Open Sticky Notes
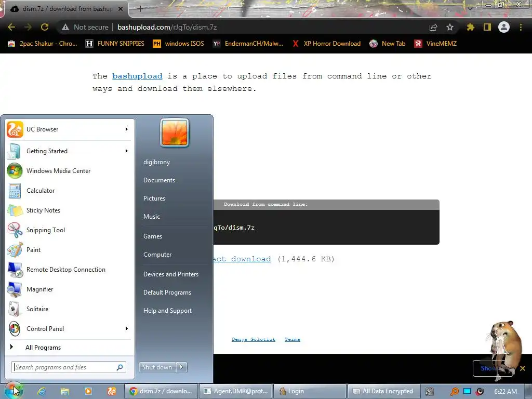Viewport: 532px width, 399px height. [69, 210]
